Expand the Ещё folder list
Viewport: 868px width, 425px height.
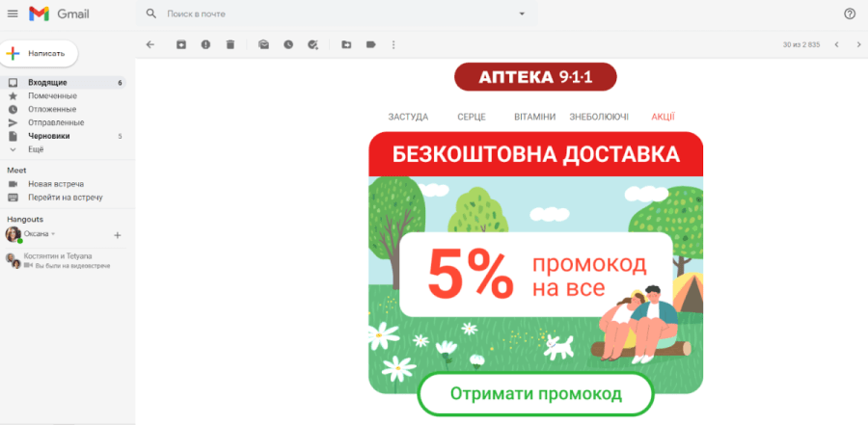(x=36, y=149)
